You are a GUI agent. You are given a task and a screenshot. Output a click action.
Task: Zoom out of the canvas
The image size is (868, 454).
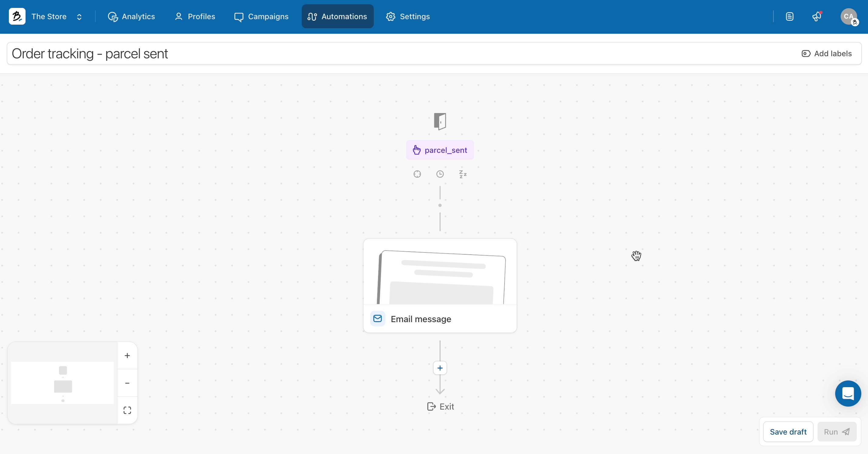click(x=127, y=383)
